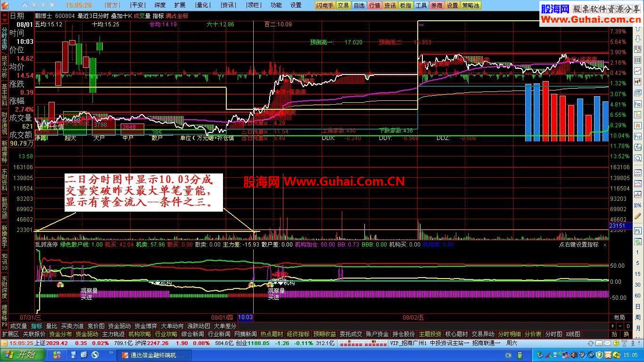Click the 板指 button
The height and width of the screenshot is (362, 644).
click(x=405, y=5)
